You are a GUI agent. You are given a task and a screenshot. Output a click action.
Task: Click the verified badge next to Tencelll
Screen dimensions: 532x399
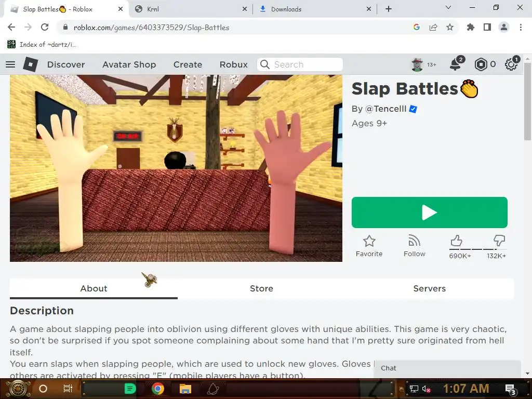coord(413,109)
